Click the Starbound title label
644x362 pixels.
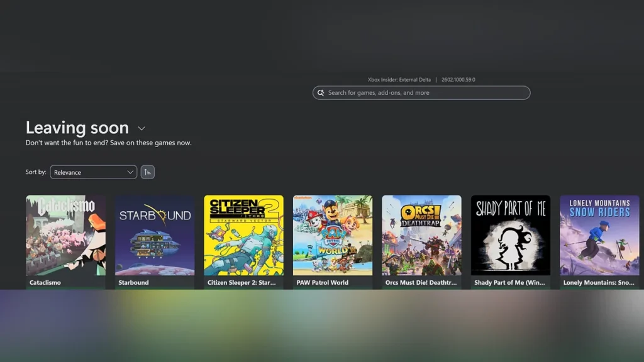tap(133, 283)
